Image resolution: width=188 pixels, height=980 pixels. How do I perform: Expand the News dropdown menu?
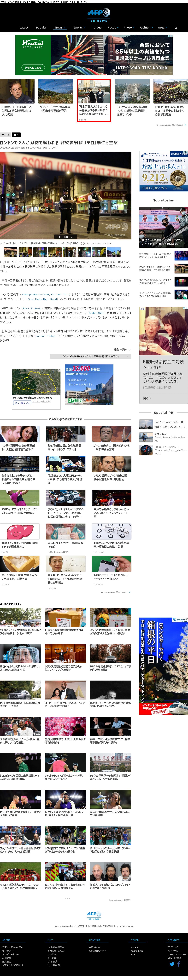(x=60, y=27)
